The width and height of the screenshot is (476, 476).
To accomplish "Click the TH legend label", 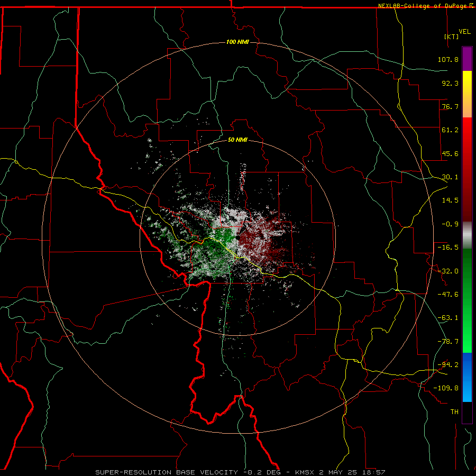I will point(454,412).
